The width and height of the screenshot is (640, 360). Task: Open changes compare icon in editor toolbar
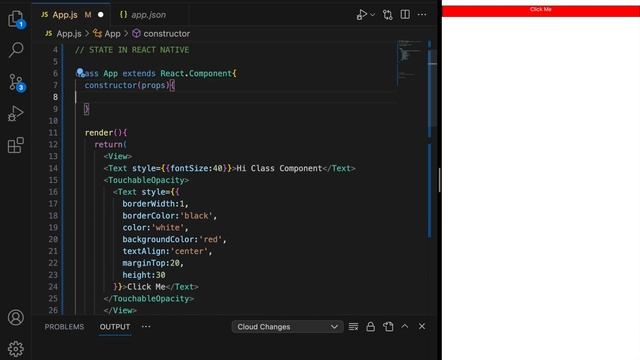pyautogui.click(x=388, y=15)
